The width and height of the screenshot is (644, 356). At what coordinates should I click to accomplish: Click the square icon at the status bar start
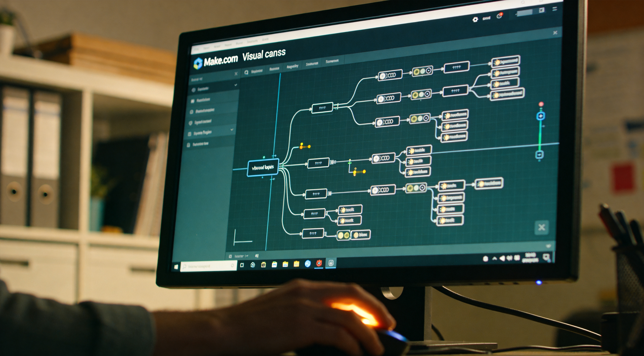[x=230, y=256]
